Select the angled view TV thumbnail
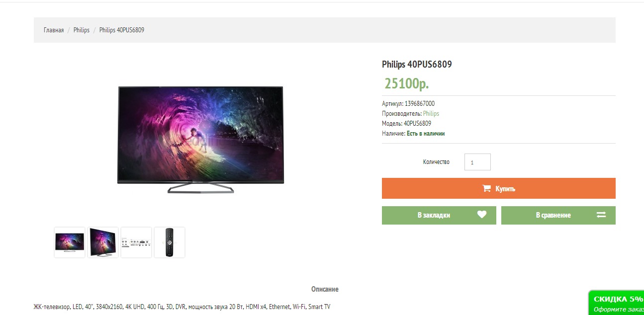Viewport: 644px width, 315px height. [x=103, y=242]
